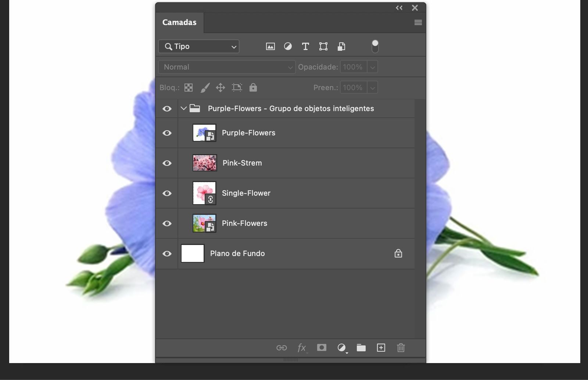
Task: Create a new layer with the plus icon
Action: click(381, 348)
